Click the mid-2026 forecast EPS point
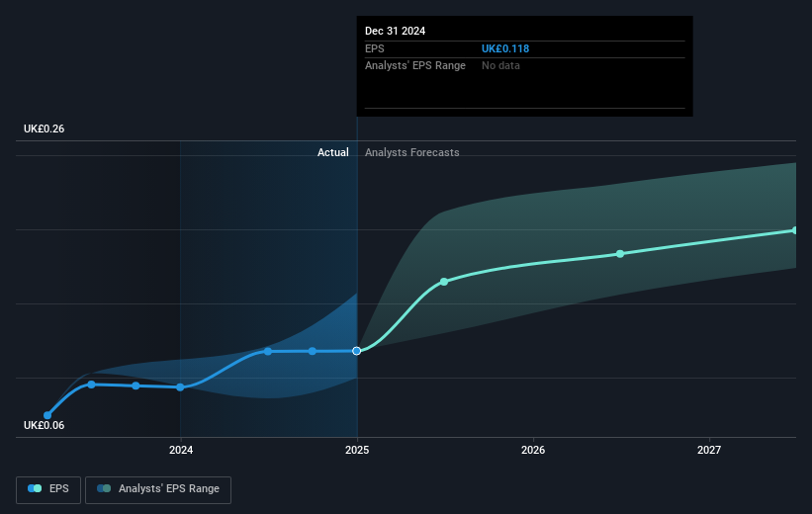The height and width of the screenshot is (514, 812). [620, 254]
